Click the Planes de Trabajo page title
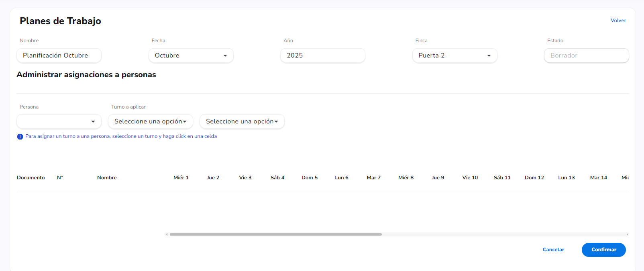The height and width of the screenshot is (271, 644). (x=60, y=21)
